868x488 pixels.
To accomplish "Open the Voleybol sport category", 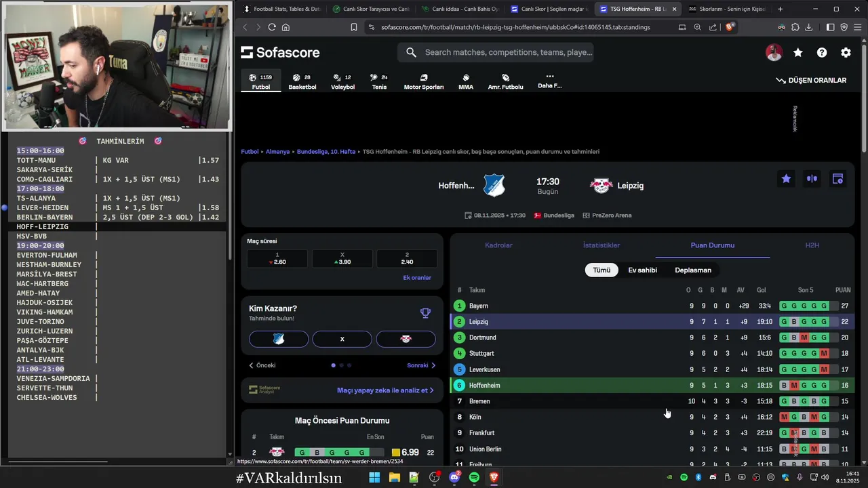I will 342,81.
